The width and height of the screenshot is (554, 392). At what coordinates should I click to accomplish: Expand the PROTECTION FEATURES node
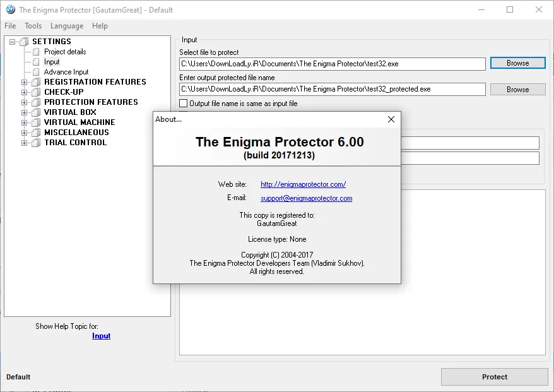(24, 102)
